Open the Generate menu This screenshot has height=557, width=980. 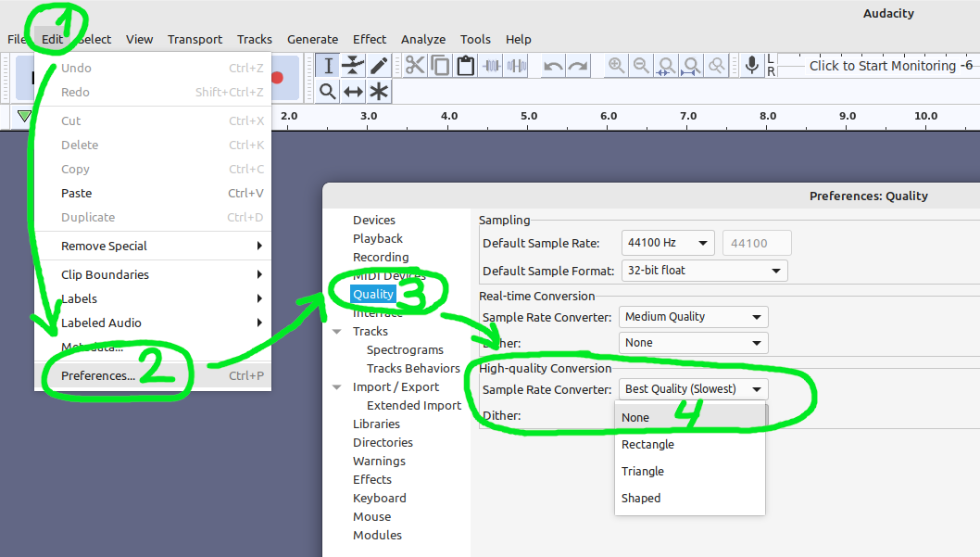[x=312, y=39]
